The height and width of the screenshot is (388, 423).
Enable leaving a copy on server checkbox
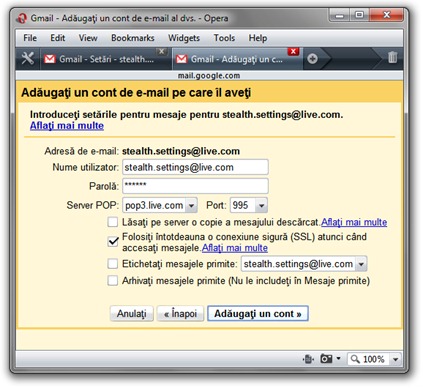pos(113,222)
